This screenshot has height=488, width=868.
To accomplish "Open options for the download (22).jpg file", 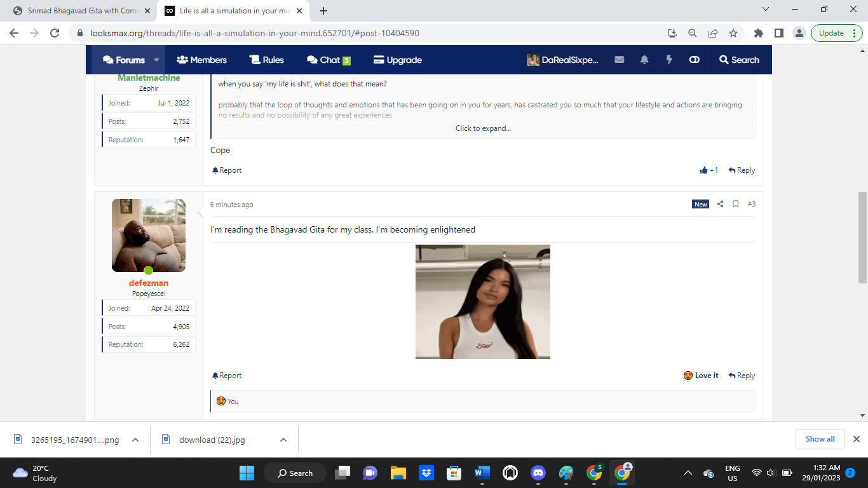I will point(283,440).
